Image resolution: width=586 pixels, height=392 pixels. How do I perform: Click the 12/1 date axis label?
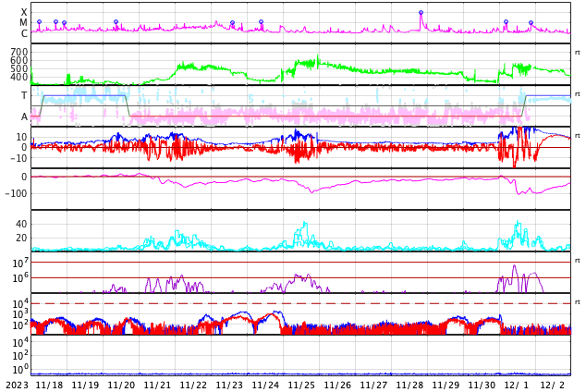tap(518, 385)
